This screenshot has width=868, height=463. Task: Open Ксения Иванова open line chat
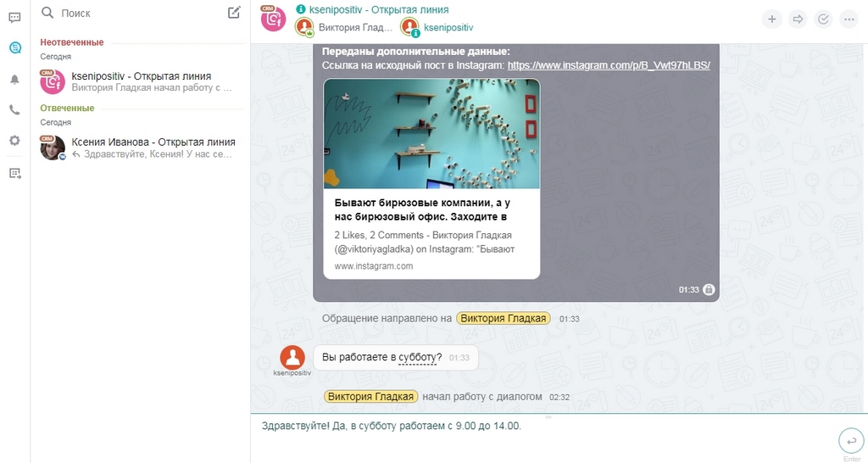(141, 148)
